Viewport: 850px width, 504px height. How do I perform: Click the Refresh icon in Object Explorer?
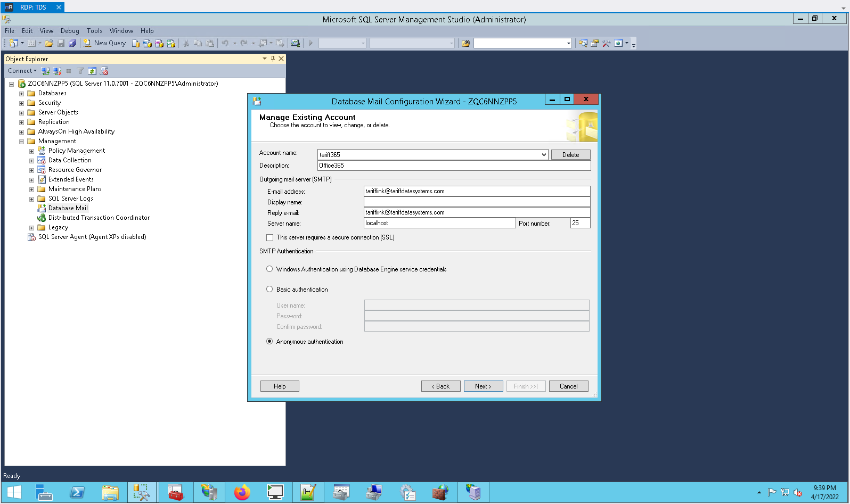[x=92, y=71]
